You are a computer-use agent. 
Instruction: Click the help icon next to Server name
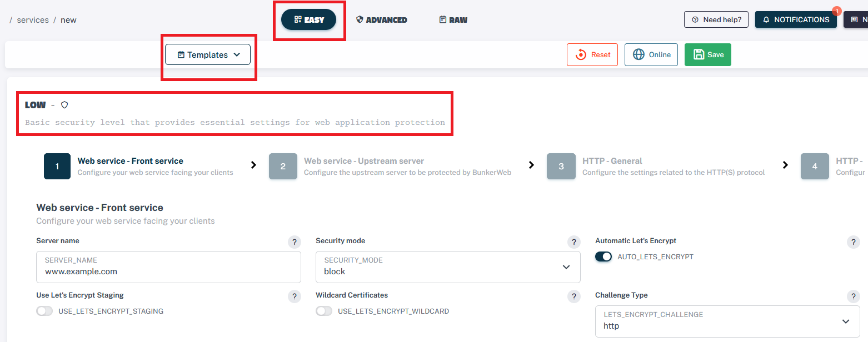(295, 242)
